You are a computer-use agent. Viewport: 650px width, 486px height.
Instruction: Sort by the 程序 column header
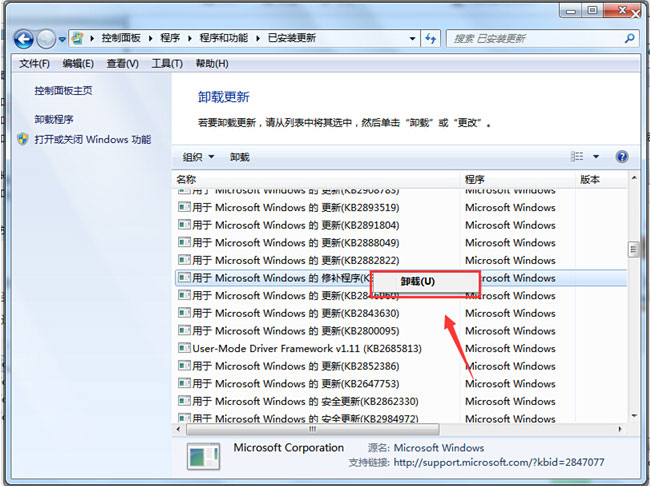pos(517,180)
